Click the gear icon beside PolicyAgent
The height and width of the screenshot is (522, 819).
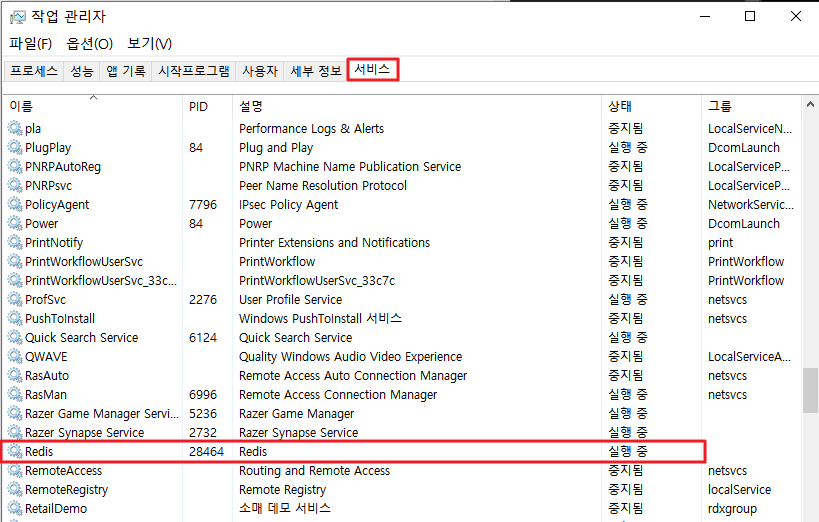coord(15,204)
